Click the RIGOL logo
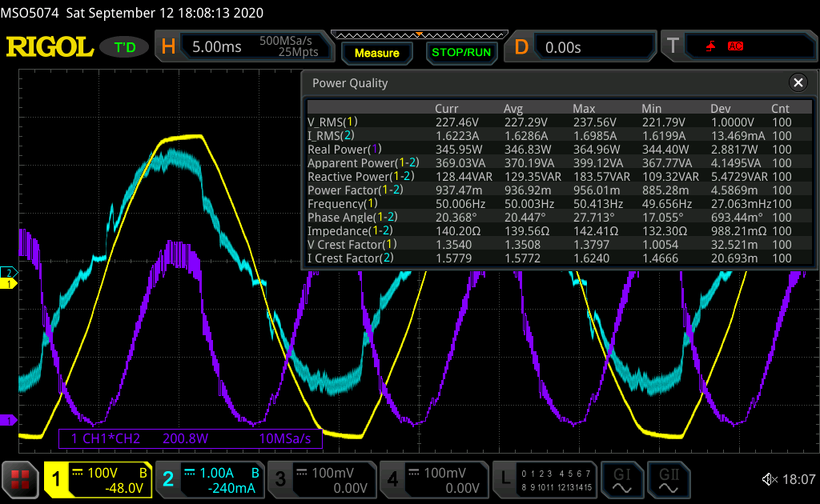The image size is (820, 504). 50,47
